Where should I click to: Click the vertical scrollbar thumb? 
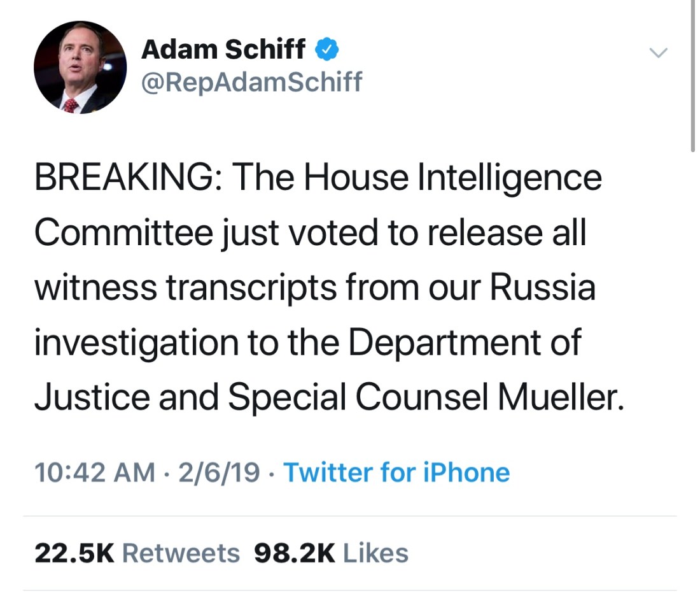click(x=693, y=76)
